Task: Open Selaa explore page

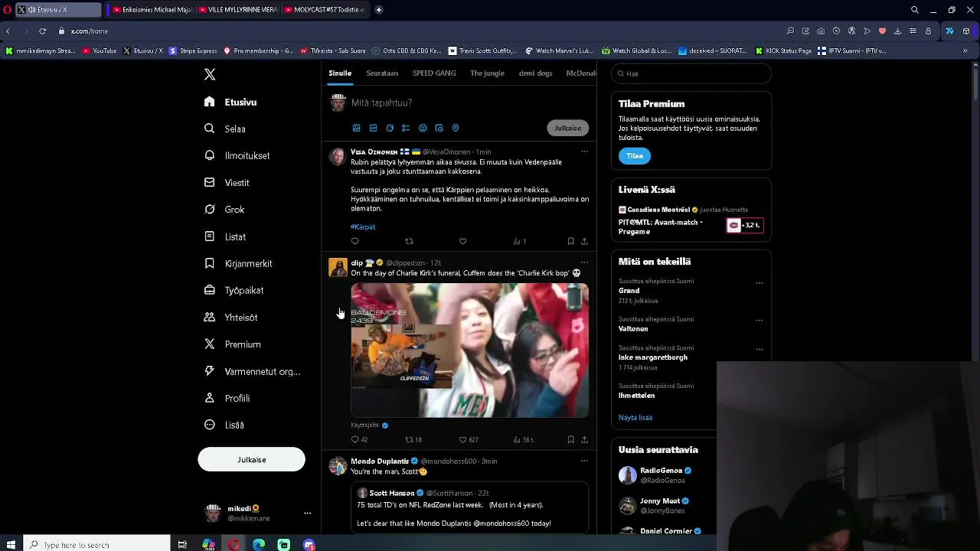Action: click(225, 129)
